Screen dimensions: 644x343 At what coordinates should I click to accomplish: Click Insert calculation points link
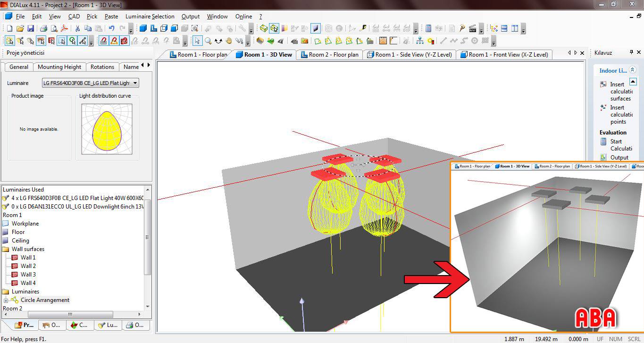coord(621,115)
